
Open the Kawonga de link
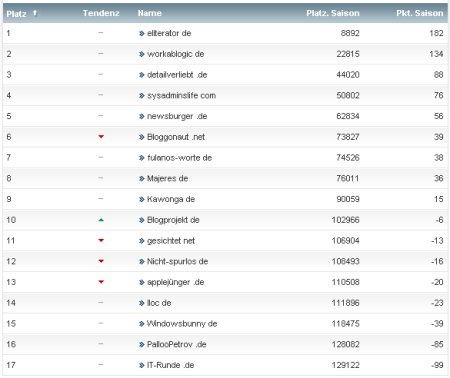(171, 199)
